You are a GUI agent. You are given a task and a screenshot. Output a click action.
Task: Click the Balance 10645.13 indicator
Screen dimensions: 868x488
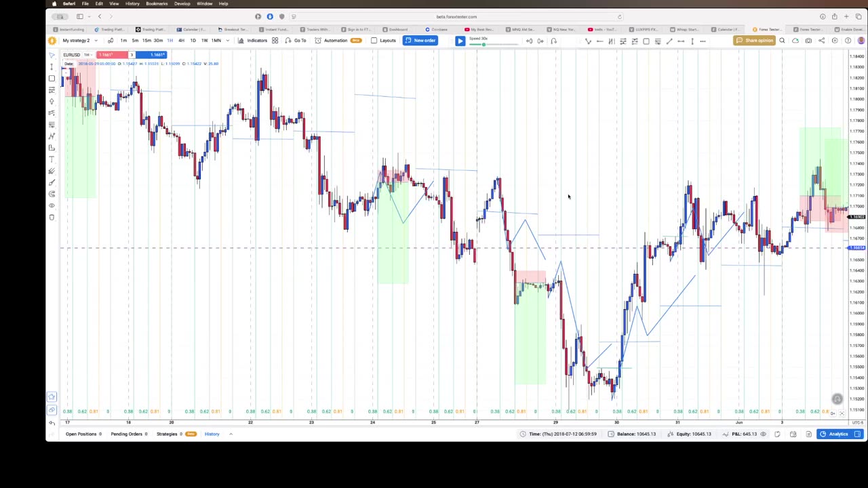tap(633, 434)
